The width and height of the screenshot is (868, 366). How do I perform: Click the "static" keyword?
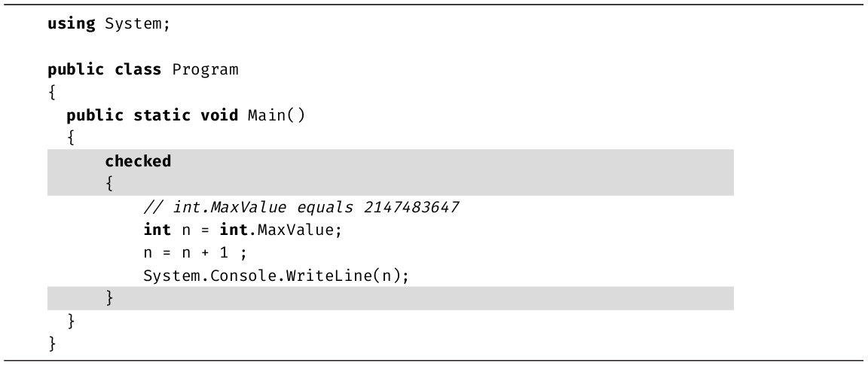click(x=161, y=115)
